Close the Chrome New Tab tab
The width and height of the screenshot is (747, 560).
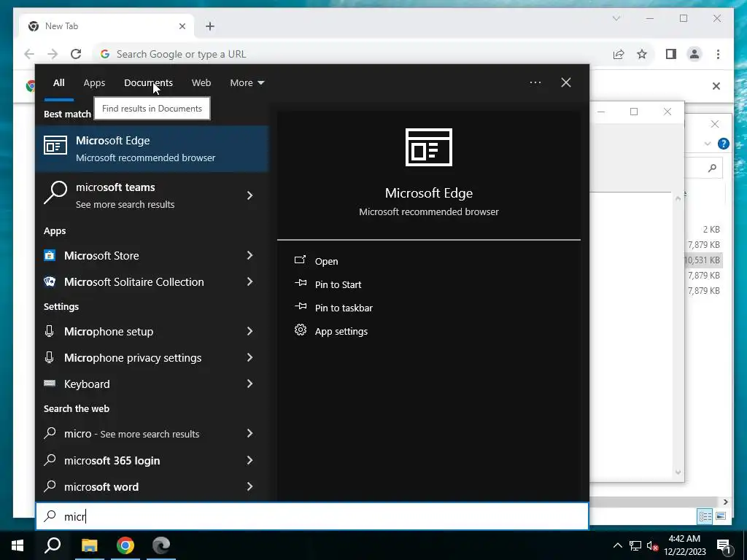[182, 26]
